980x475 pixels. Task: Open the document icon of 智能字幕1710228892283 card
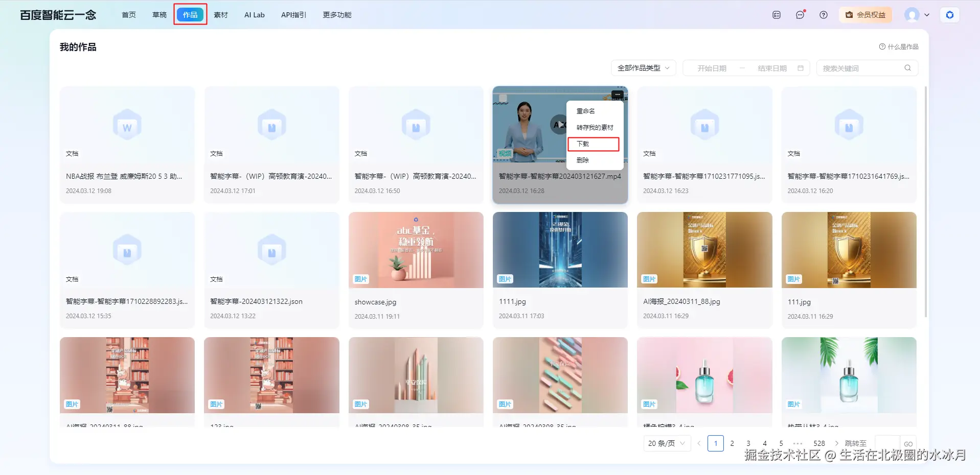click(127, 250)
